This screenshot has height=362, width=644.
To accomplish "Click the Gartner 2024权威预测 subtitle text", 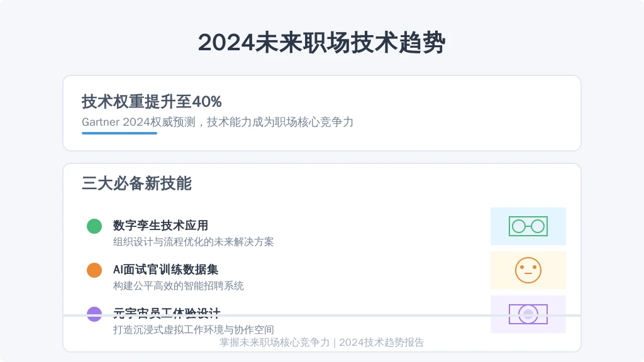I will (x=138, y=122).
